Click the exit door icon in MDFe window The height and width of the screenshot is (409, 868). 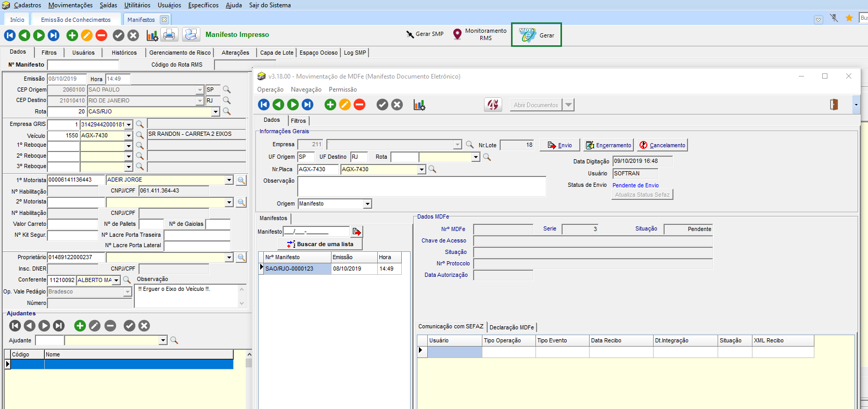[834, 105]
